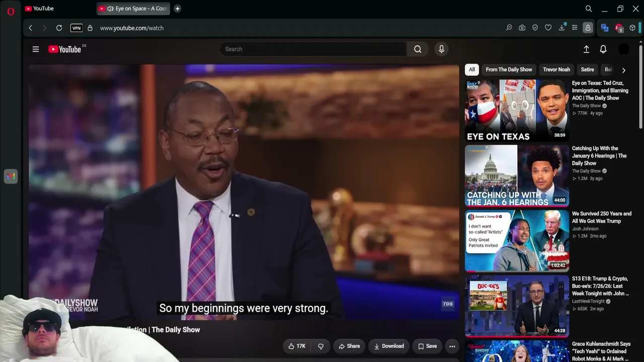
Task: Select the 'Eye on Space' tab
Action: pyautogui.click(x=134, y=9)
